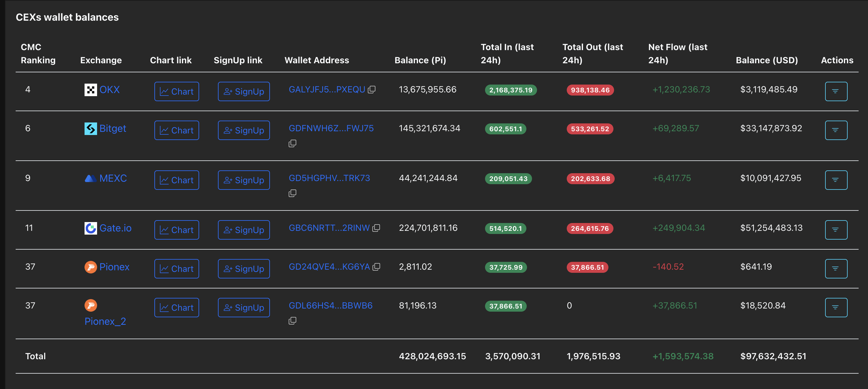Copy the MEXC wallet address

(292, 193)
